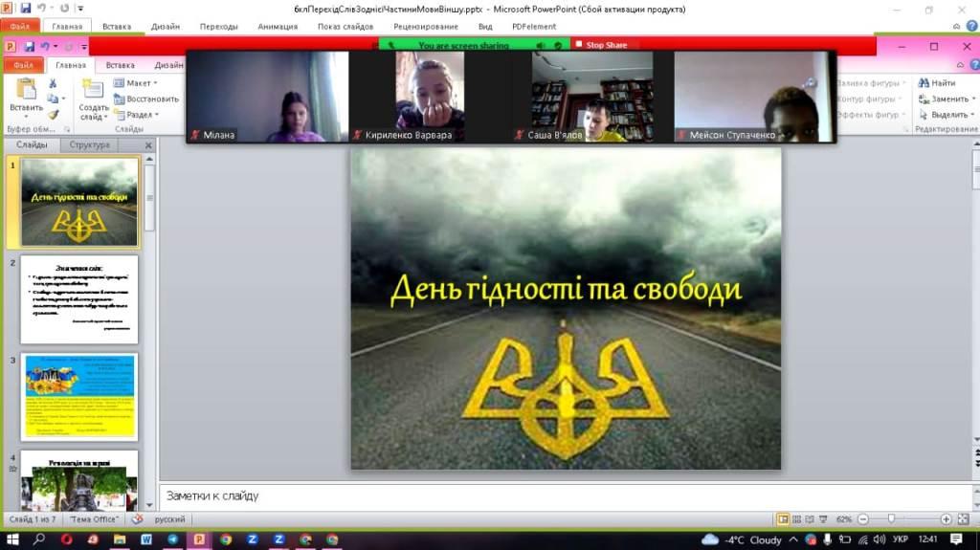Image resolution: width=980 pixels, height=550 pixels.
Task: Click the zoom slider handle
Action: [x=891, y=518]
